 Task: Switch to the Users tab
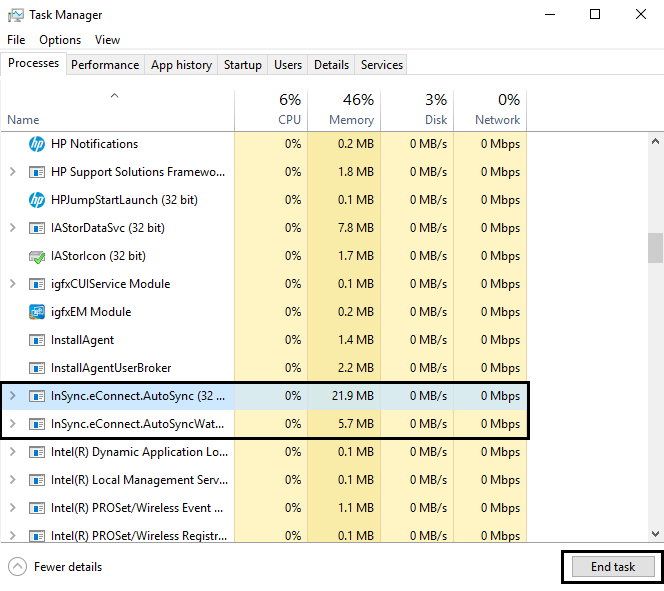(x=288, y=65)
